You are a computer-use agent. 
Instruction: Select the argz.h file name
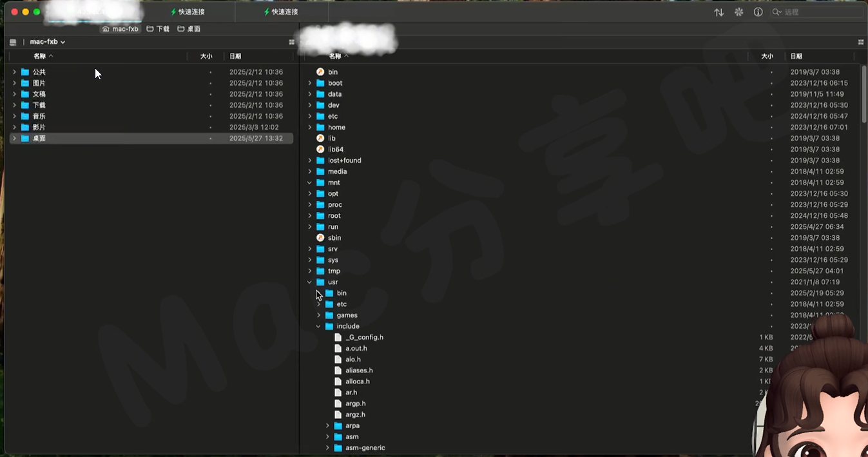coord(355,414)
